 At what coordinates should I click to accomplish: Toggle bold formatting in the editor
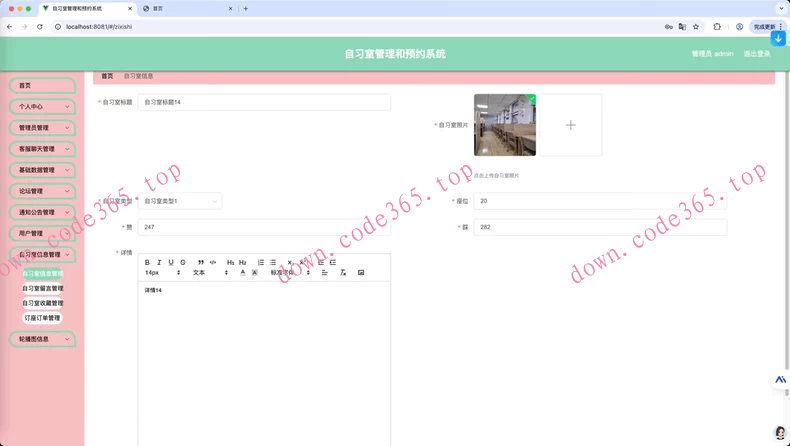click(147, 262)
